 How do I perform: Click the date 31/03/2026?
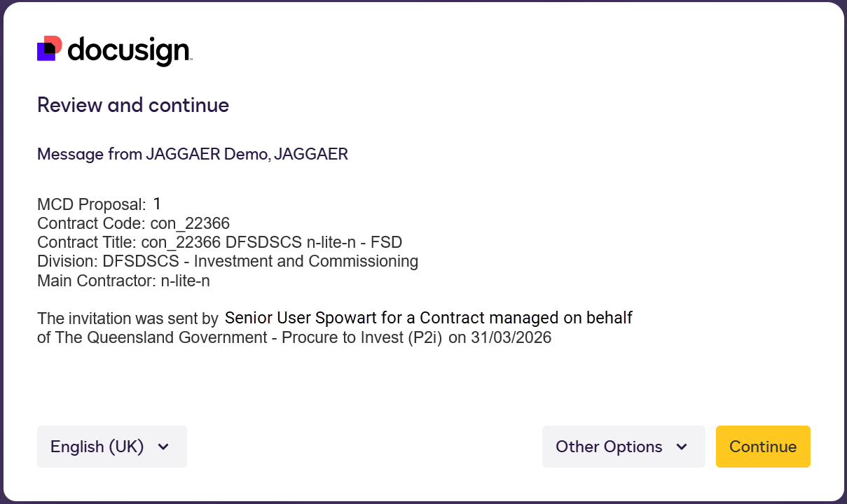coord(510,337)
